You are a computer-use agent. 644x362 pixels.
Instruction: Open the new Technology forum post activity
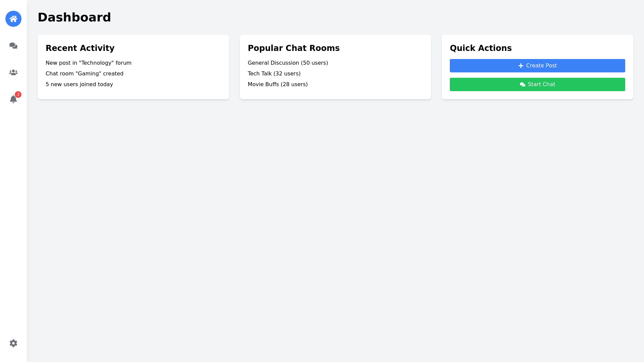pos(88,63)
